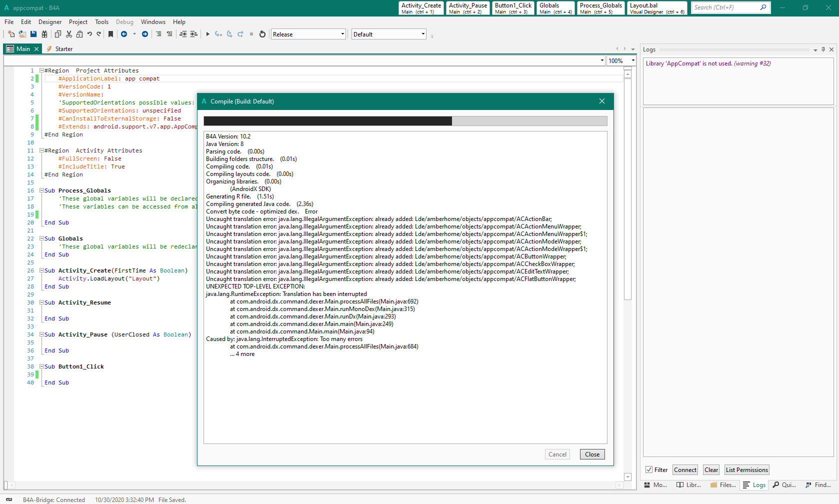Toggle bookmark using the toolbar bookmark icon

point(110,34)
